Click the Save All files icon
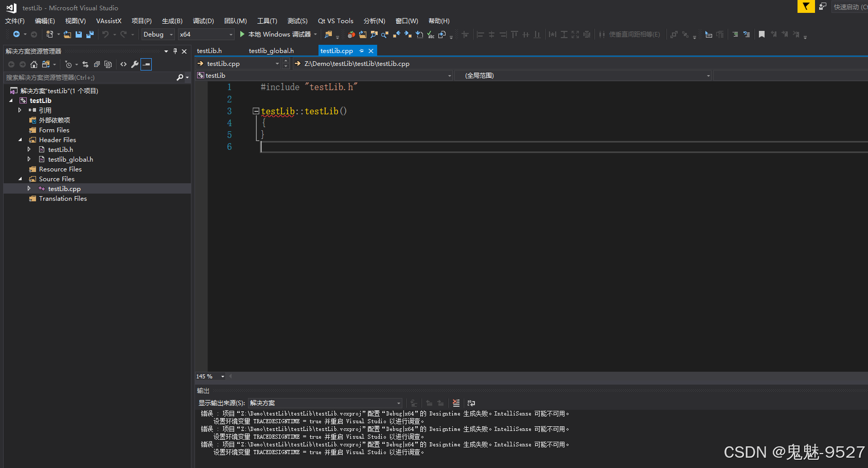This screenshot has width=868, height=468. pyautogui.click(x=90, y=34)
